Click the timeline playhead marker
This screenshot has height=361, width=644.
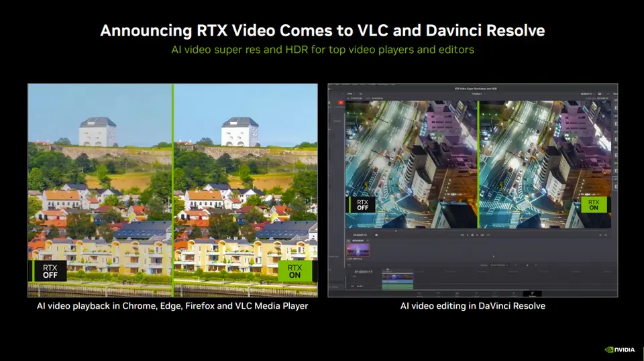(x=388, y=270)
